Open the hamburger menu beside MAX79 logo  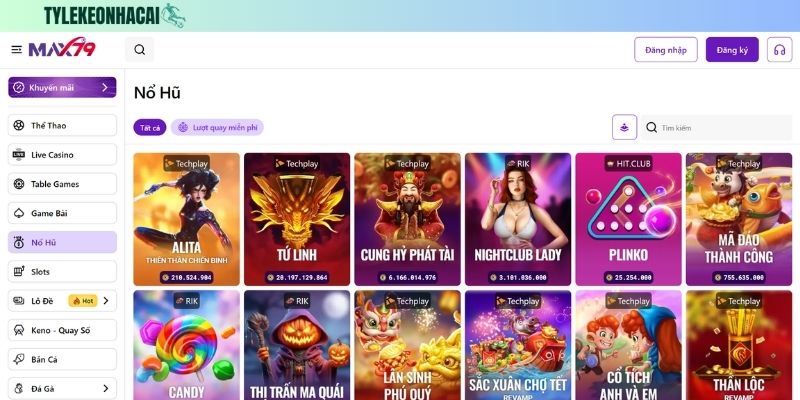point(16,49)
